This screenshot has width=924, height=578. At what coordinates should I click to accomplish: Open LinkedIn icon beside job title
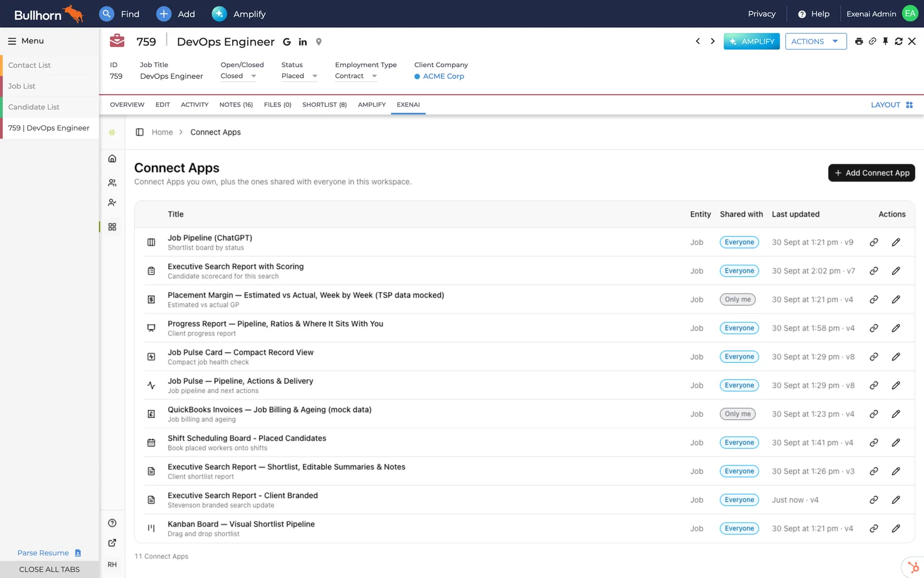click(x=303, y=42)
